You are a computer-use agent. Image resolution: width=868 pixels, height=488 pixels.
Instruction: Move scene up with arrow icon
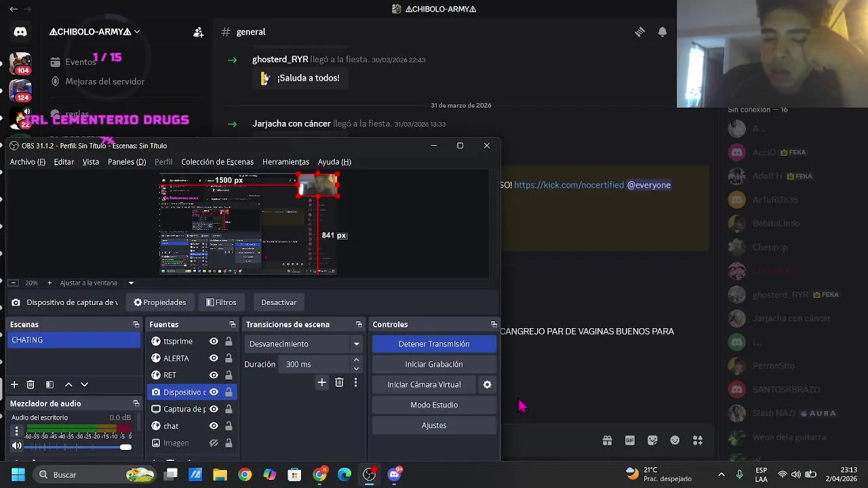click(68, 384)
